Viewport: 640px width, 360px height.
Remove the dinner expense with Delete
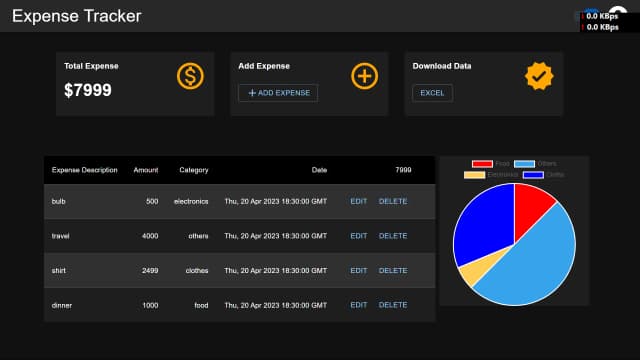[x=393, y=305]
